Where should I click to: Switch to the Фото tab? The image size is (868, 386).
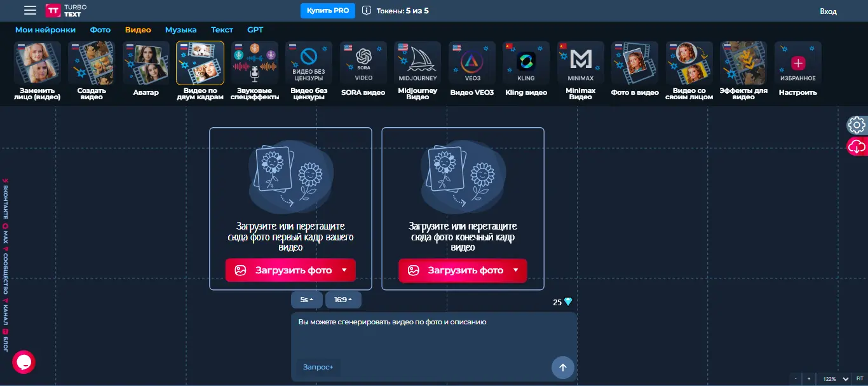click(100, 30)
